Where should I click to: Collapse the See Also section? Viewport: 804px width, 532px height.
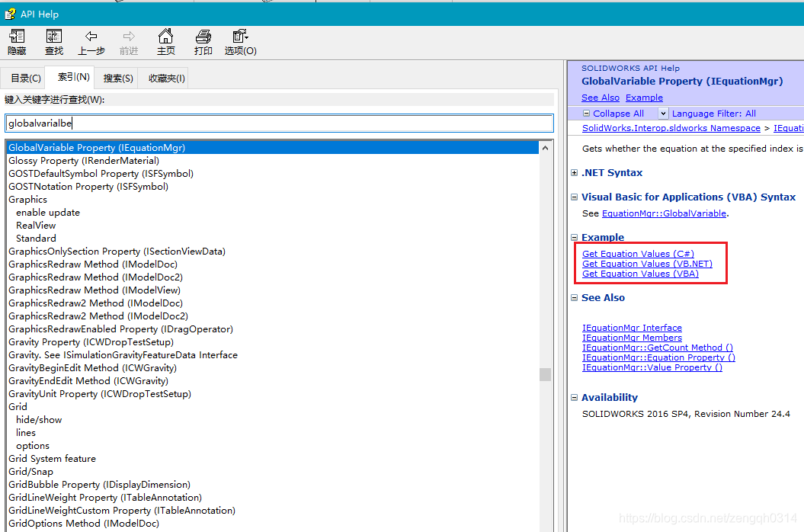(575, 297)
